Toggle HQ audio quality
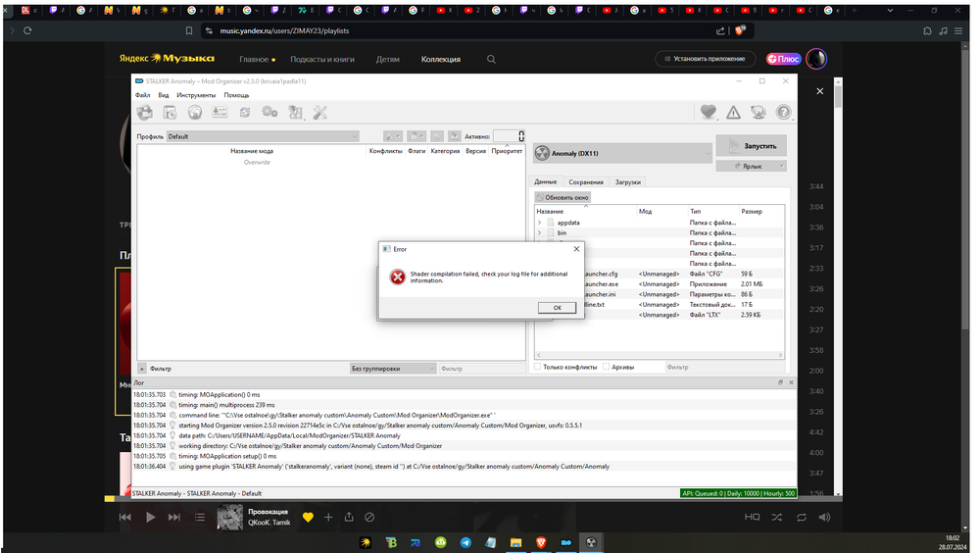980x553 pixels. [x=752, y=517]
